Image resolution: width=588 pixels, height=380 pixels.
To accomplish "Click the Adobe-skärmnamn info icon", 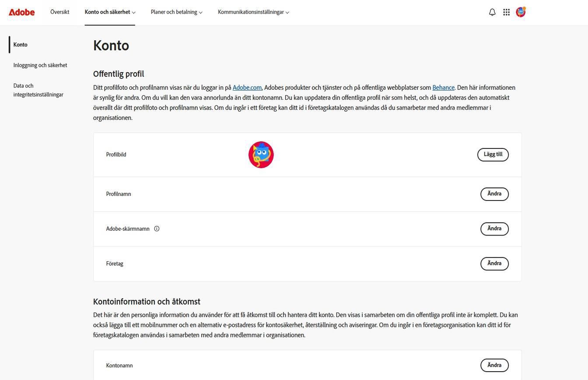I will (x=157, y=229).
